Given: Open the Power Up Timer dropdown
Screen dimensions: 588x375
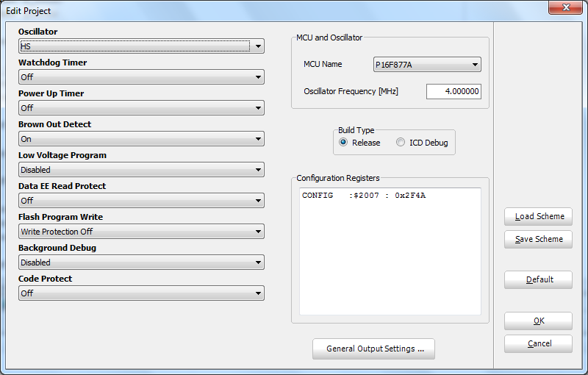Looking at the screenshot, I should coord(141,108).
